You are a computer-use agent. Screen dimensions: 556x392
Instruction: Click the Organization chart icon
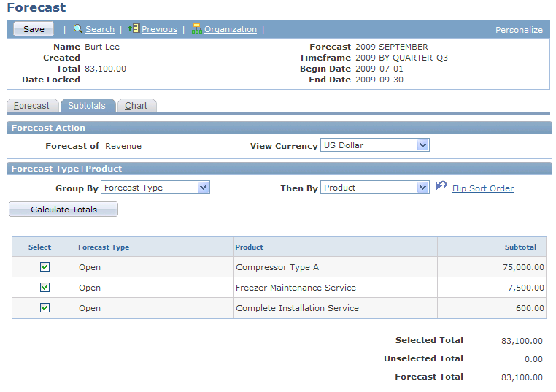(197, 28)
